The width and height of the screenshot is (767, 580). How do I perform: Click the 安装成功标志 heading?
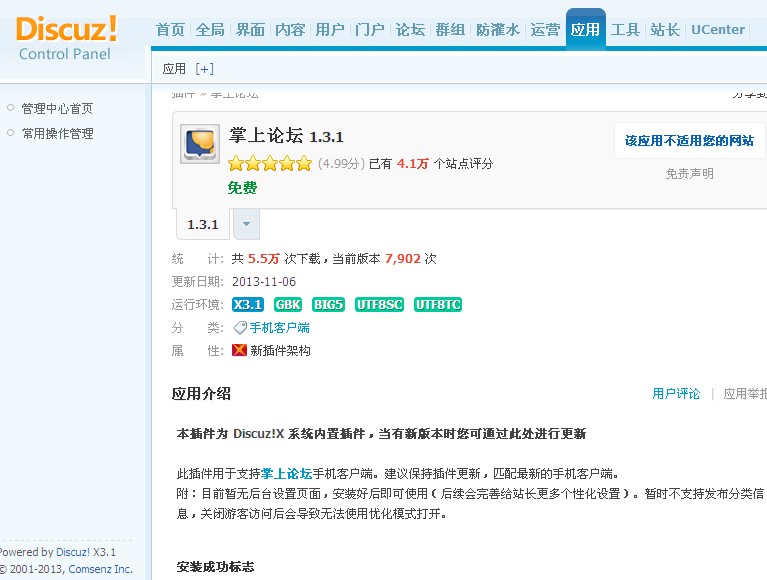(x=215, y=567)
